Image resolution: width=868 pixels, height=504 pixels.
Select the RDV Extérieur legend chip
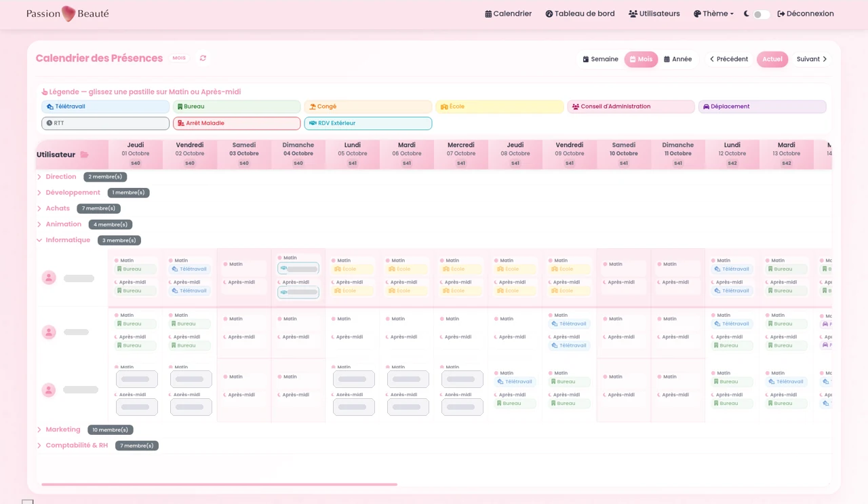368,123
